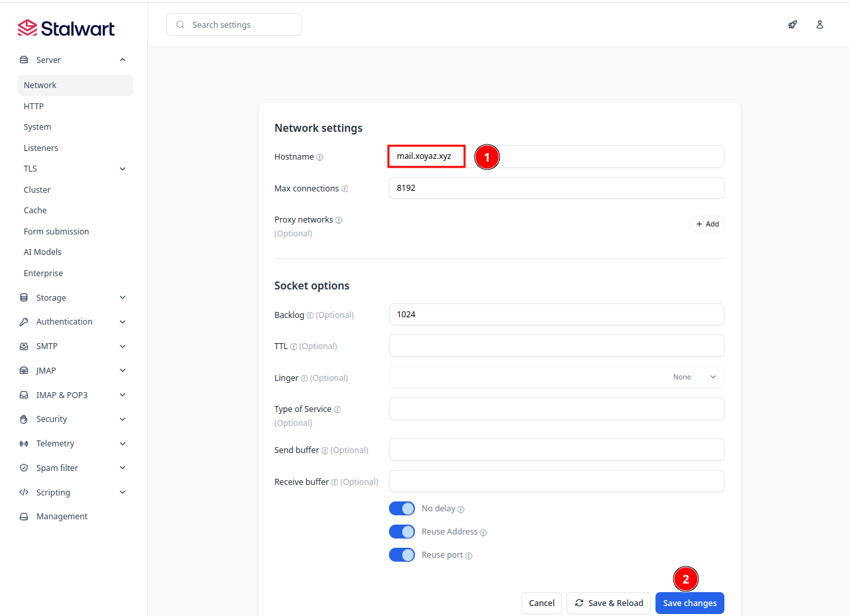Image resolution: width=849 pixels, height=616 pixels.
Task: Go to the Management section
Action: [62, 517]
